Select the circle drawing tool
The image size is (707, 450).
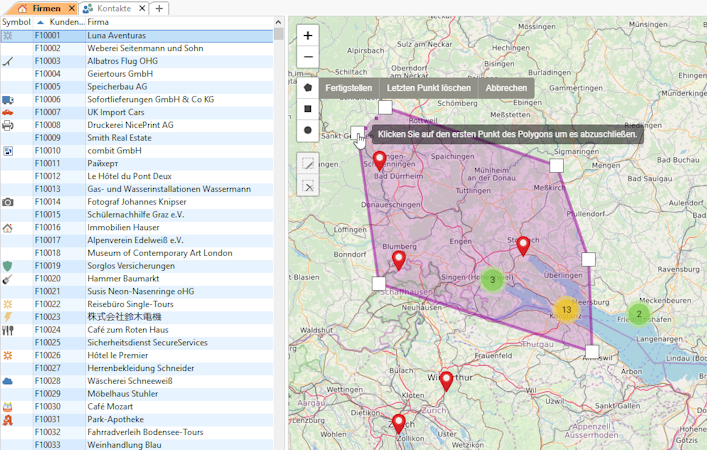click(x=308, y=130)
